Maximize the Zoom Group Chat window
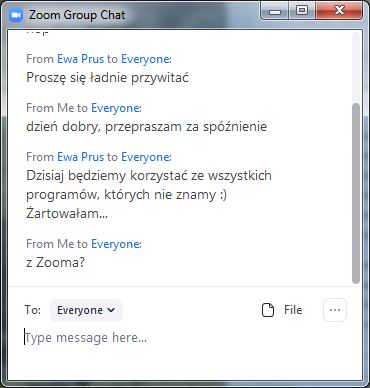Image resolution: width=370 pixels, height=388 pixels. tap(302, 11)
